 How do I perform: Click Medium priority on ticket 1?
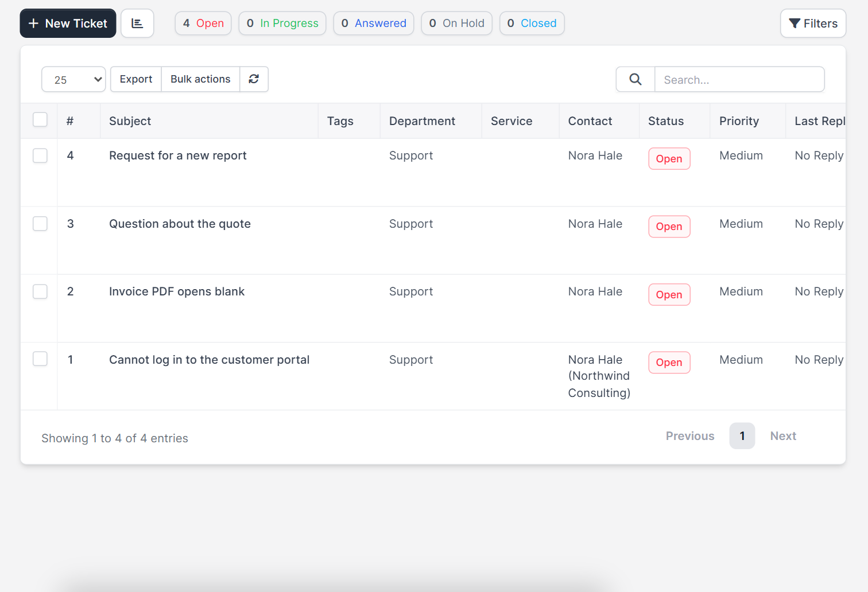(x=741, y=360)
